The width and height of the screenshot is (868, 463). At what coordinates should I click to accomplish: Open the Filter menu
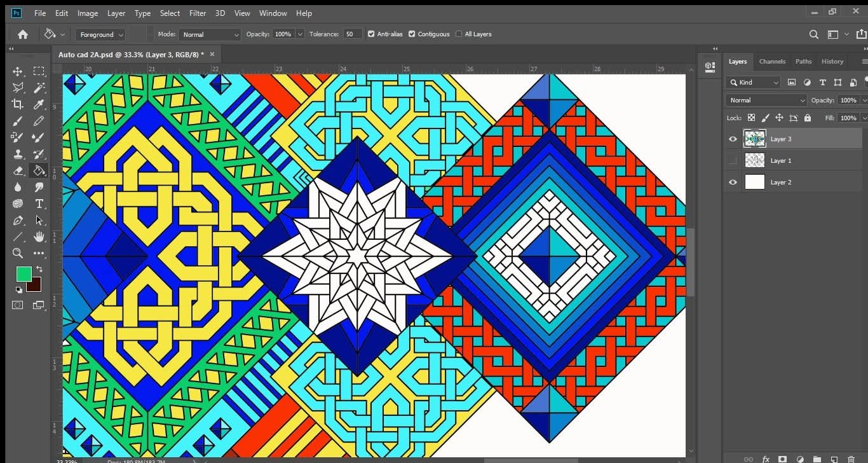point(198,13)
